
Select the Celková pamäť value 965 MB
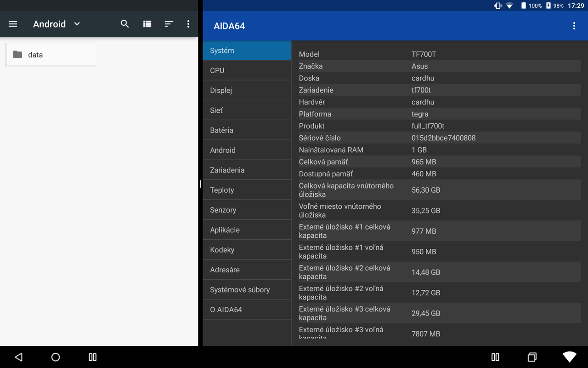coord(424,162)
